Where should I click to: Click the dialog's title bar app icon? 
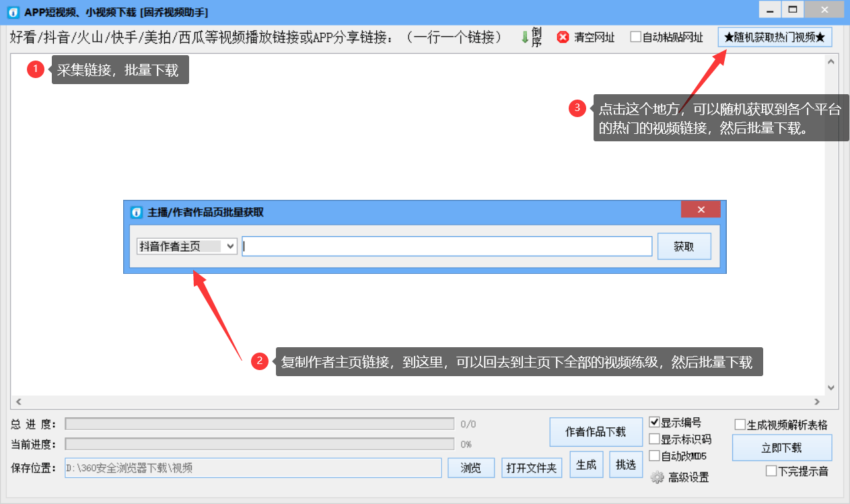coord(136,211)
